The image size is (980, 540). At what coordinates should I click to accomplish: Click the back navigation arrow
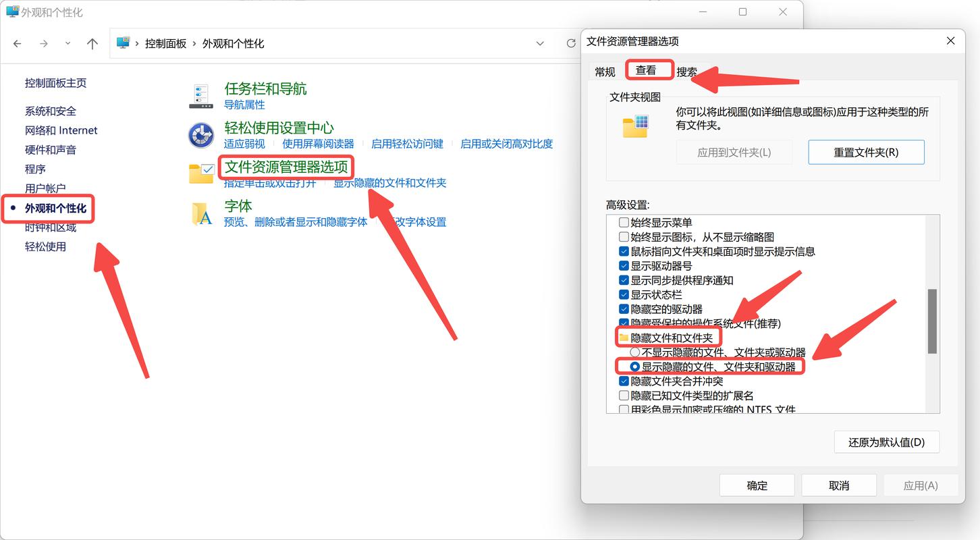[x=17, y=43]
